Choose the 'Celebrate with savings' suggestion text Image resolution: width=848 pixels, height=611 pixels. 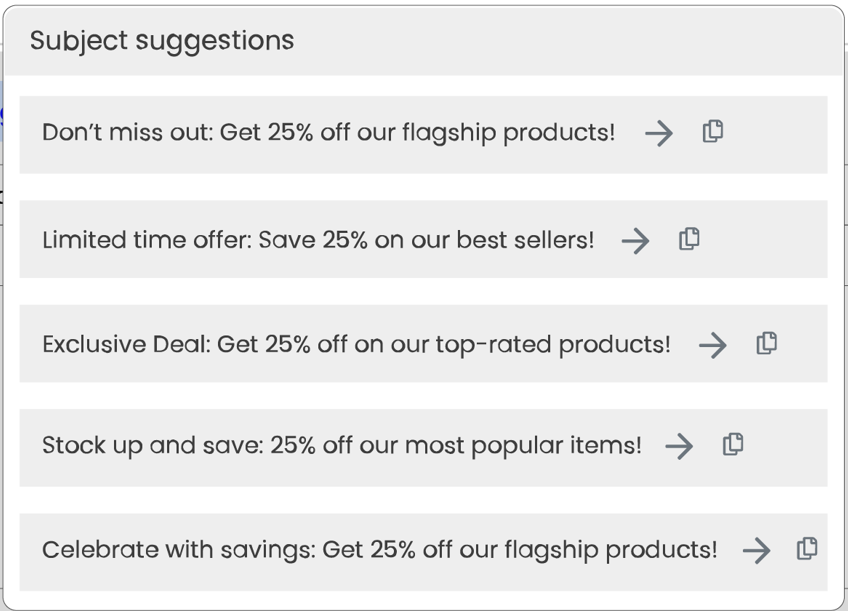(x=380, y=550)
